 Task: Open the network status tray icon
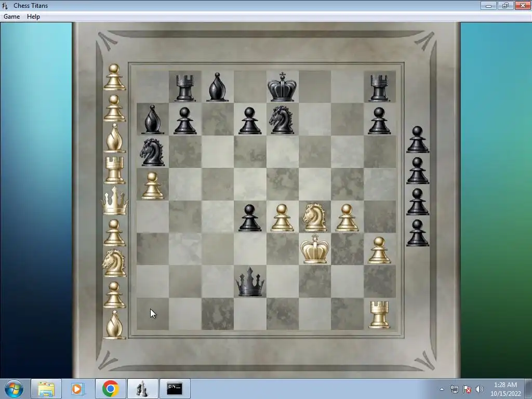[x=454, y=389]
